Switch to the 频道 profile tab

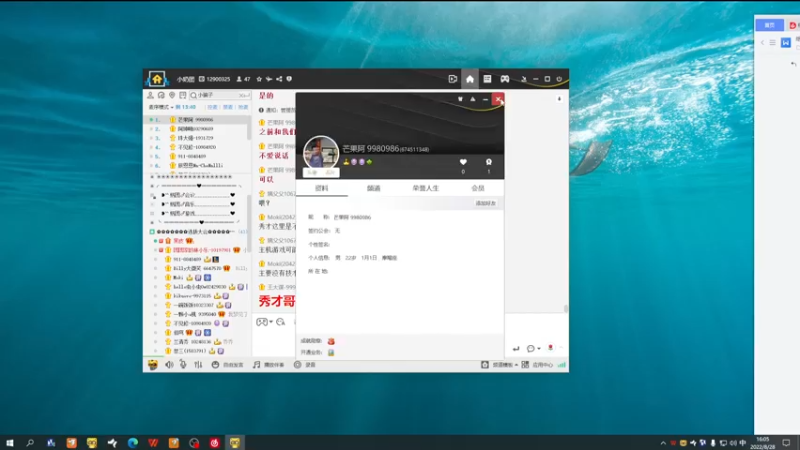pos(373,188)
